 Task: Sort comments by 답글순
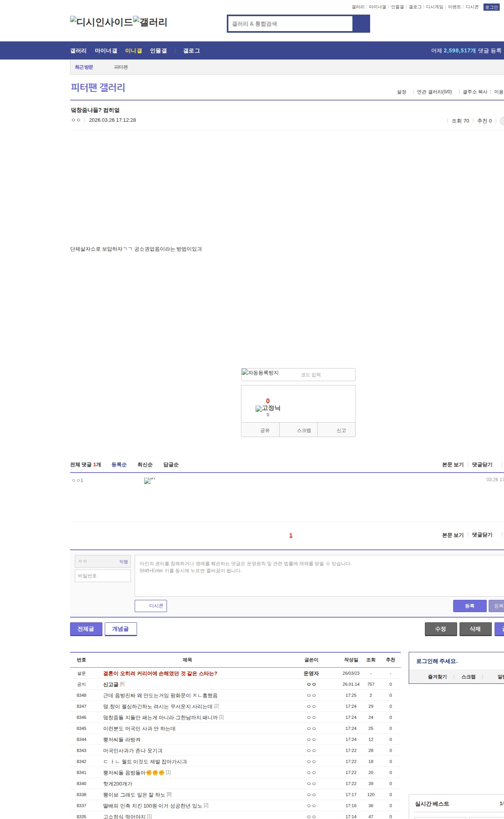[x=171, y=465]
